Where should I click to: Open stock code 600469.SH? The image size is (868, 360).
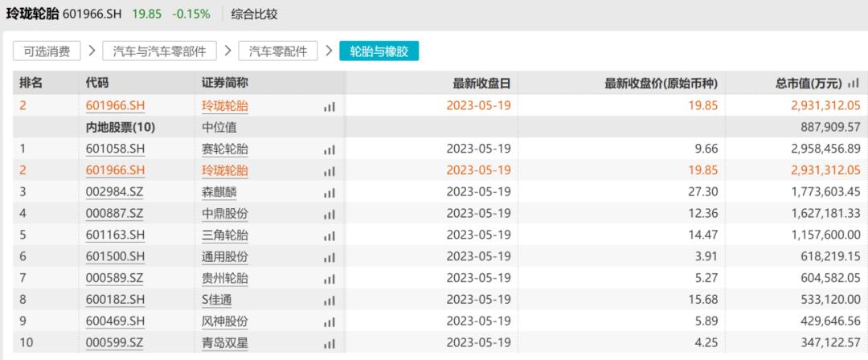pyautogui.click(x=115, y=321)
